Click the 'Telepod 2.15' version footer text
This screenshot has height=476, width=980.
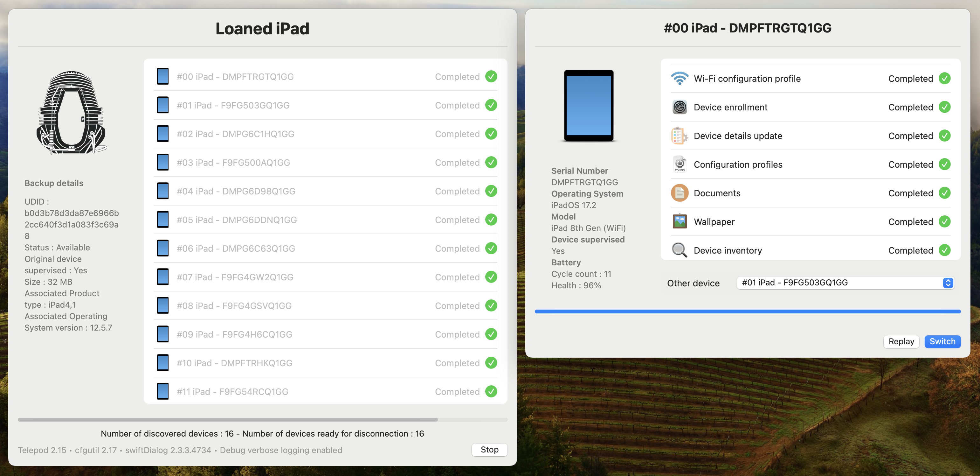coord(42,450)
